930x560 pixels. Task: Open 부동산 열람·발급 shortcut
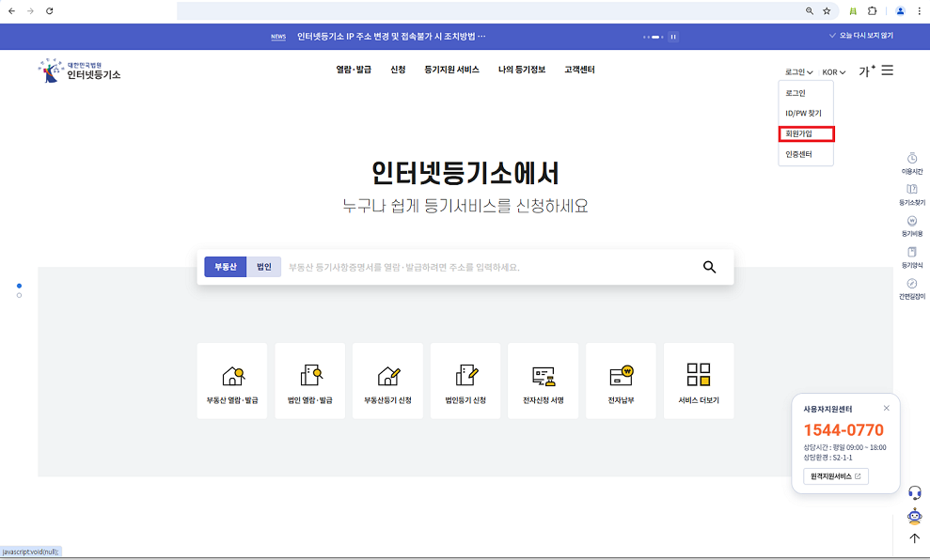tap(232, 381)
